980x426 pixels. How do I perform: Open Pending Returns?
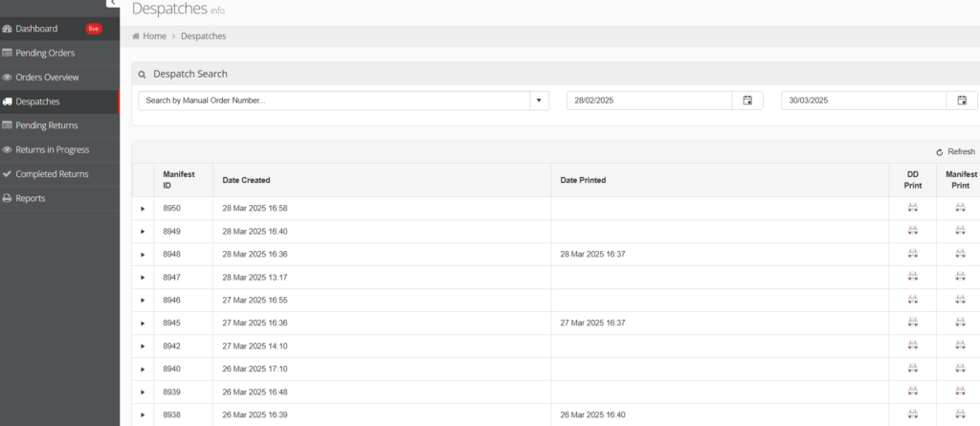pyautogui.click(x=59, y=125)
